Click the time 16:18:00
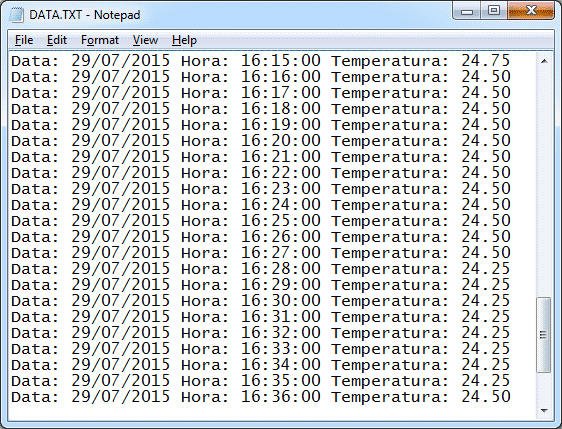Screen dimensions: 562x429 281,109
